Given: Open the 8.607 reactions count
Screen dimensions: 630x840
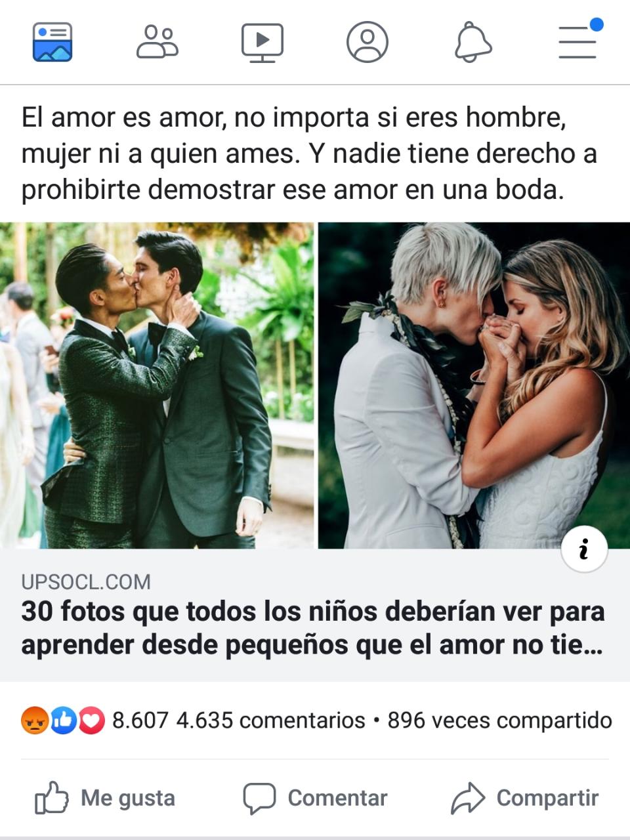Looking at the screenshot, I should click(x=140, y=721).
